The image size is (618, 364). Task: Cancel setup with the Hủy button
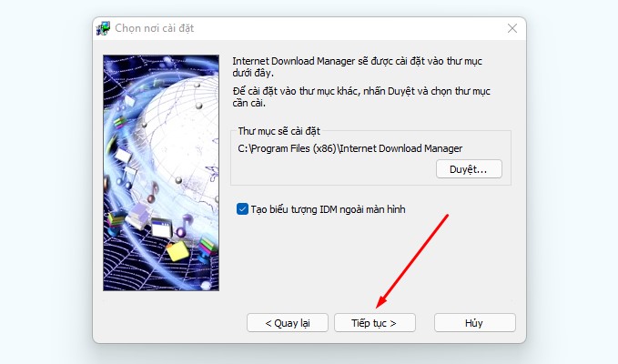pyautogui.click(x=474, y=323)
